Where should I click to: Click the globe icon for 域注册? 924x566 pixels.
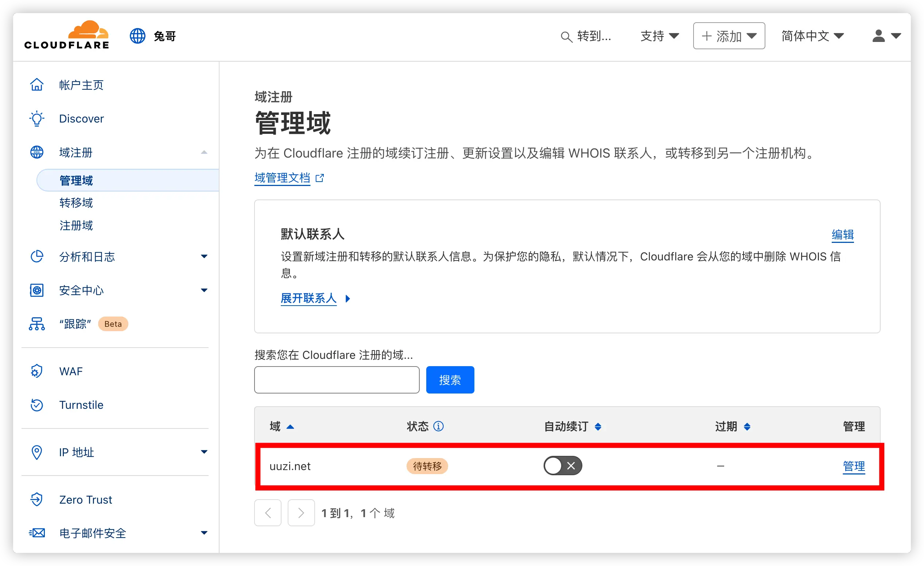(x=37, y=152)
